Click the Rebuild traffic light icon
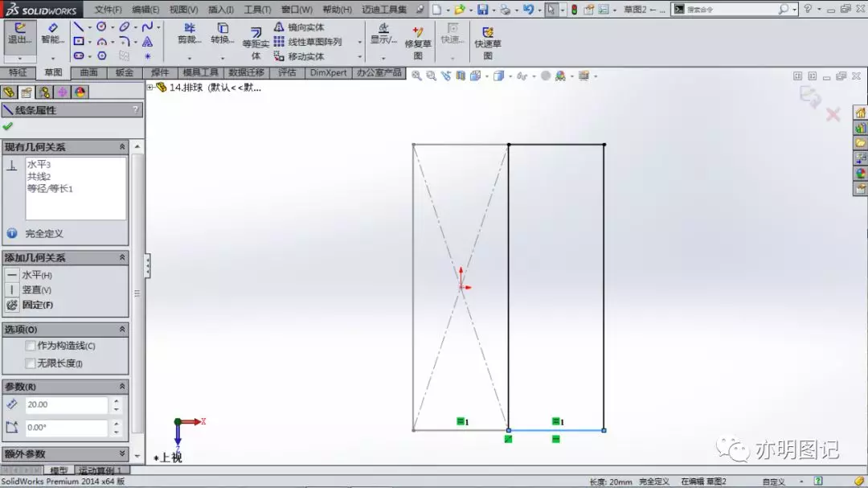The image size is (868, 488). [574, 10]
